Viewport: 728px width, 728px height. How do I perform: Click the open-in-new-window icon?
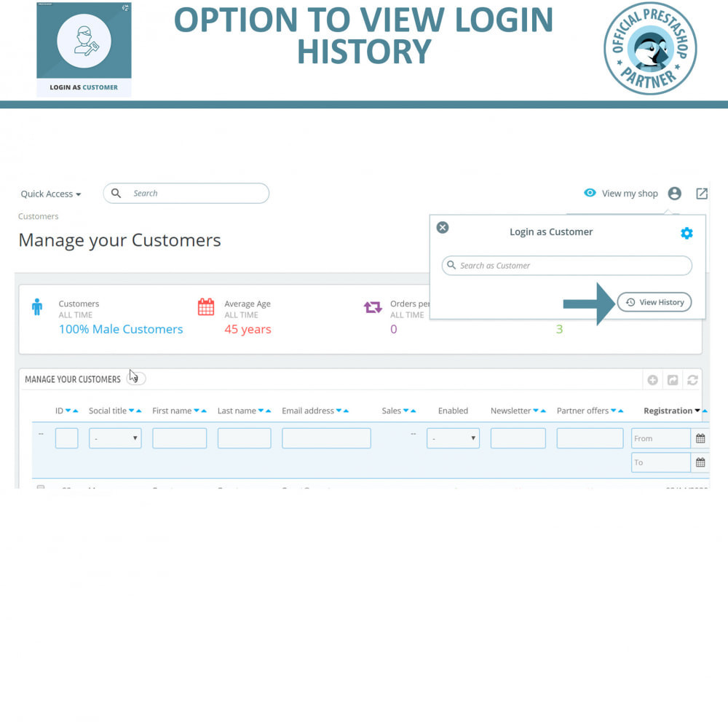702,193
